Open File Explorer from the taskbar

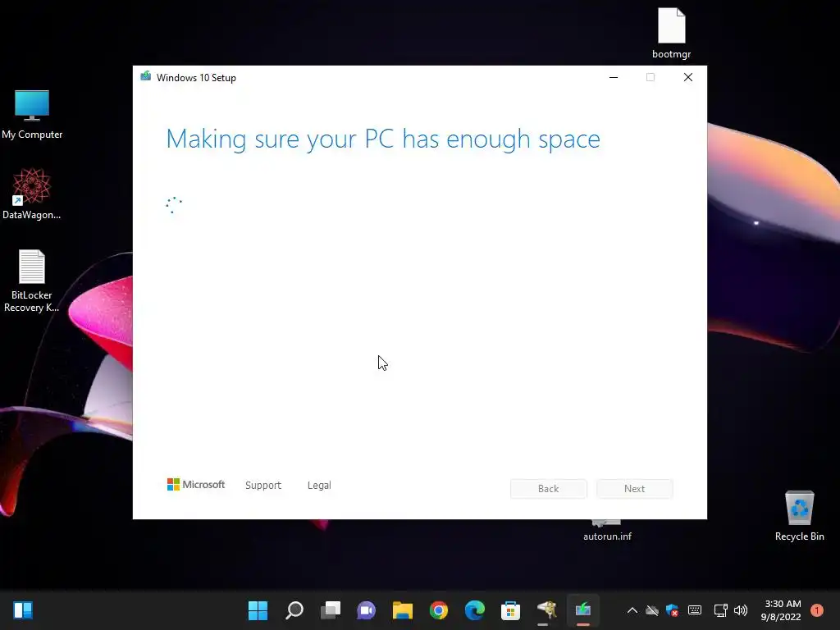pos(402,610)
